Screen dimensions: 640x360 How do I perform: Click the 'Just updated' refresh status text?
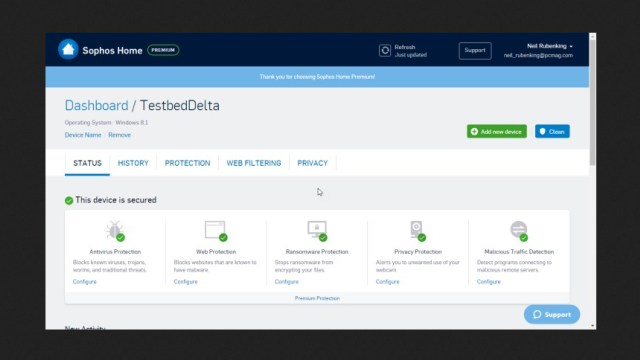(411, 55)
